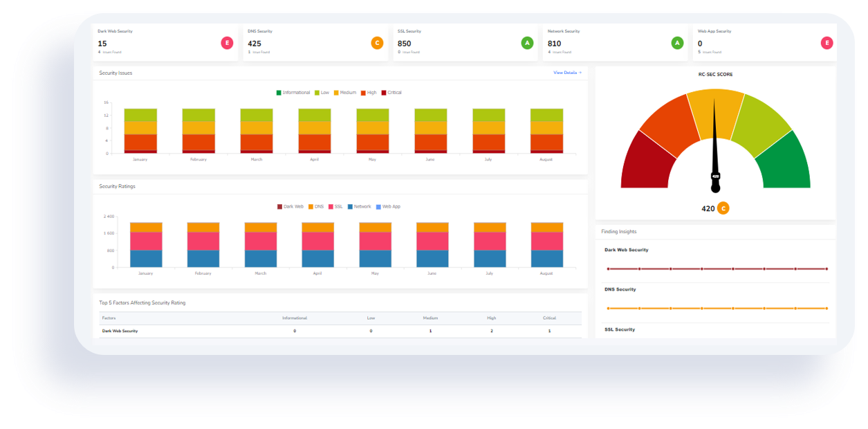The width and height of the screenshot is (868, 429).
Task: Select the A grade badge on SSL Security
Action: [527, 42]
